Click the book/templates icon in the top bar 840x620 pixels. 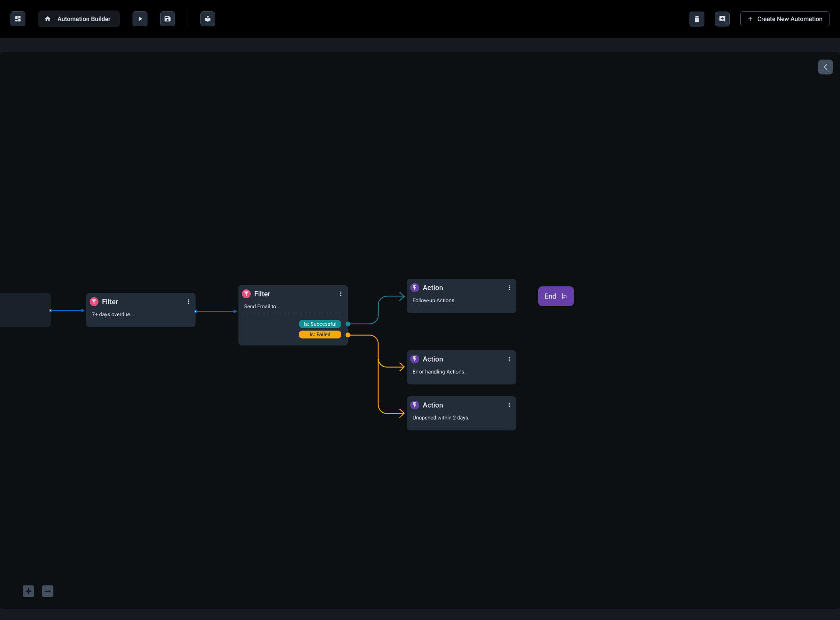(x=208, y=19)
